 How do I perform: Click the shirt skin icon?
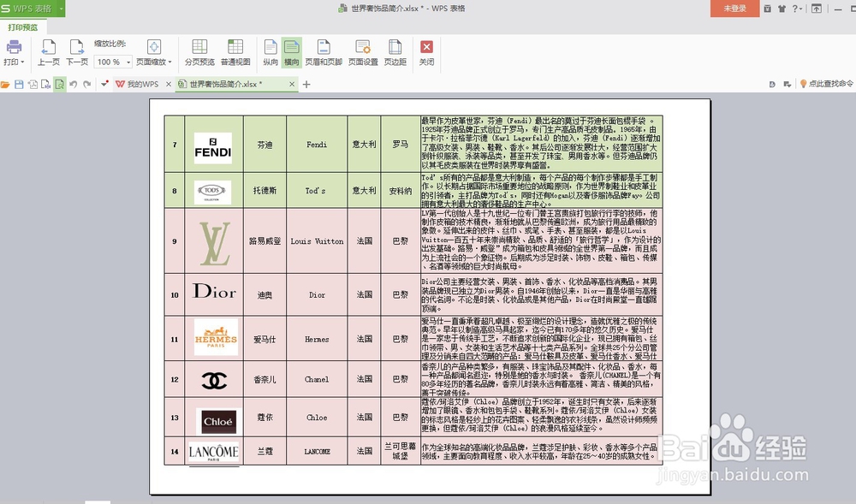pyautogui.click(x=782, y=9)
